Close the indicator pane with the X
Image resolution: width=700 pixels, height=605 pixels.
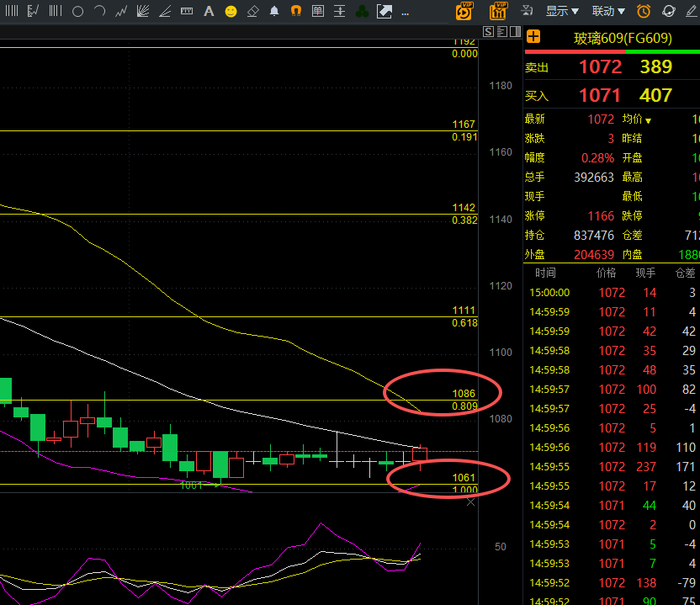pos(470,502)
